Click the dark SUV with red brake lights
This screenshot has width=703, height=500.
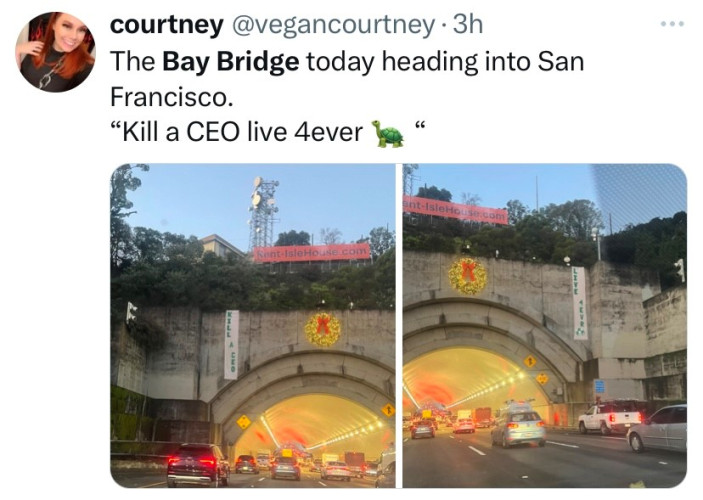point(198,465)
